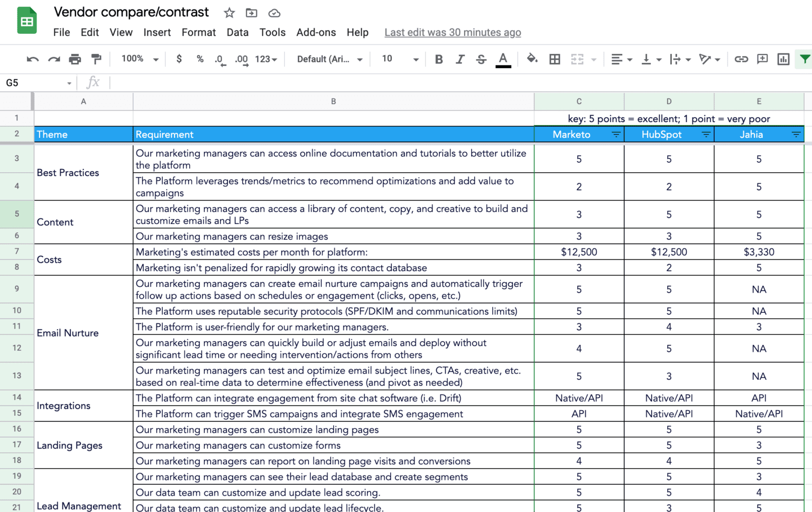Insert chart icon in toolbar
Viewport: 812px width, 512px height.
coord(783,59)
